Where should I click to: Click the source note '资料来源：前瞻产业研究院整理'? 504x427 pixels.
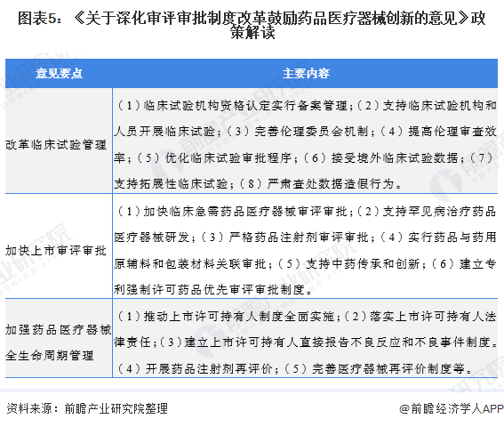pos(87,408)
